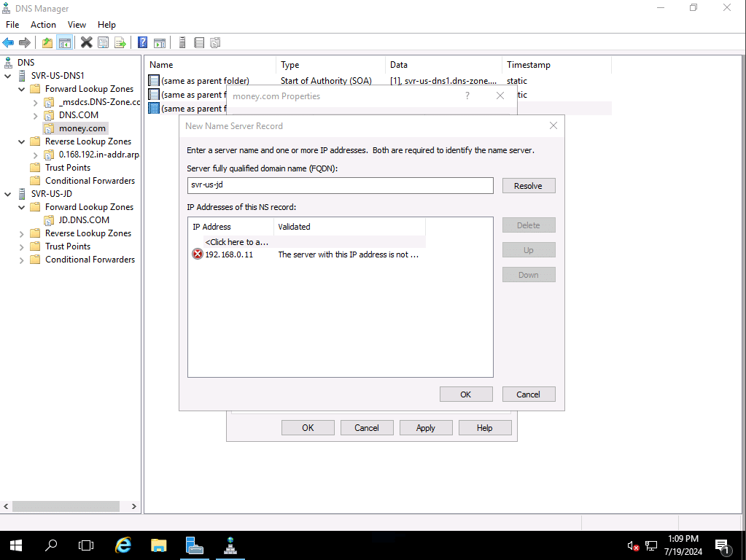Click the console tree horizontal scrollbar

[66, 506]
